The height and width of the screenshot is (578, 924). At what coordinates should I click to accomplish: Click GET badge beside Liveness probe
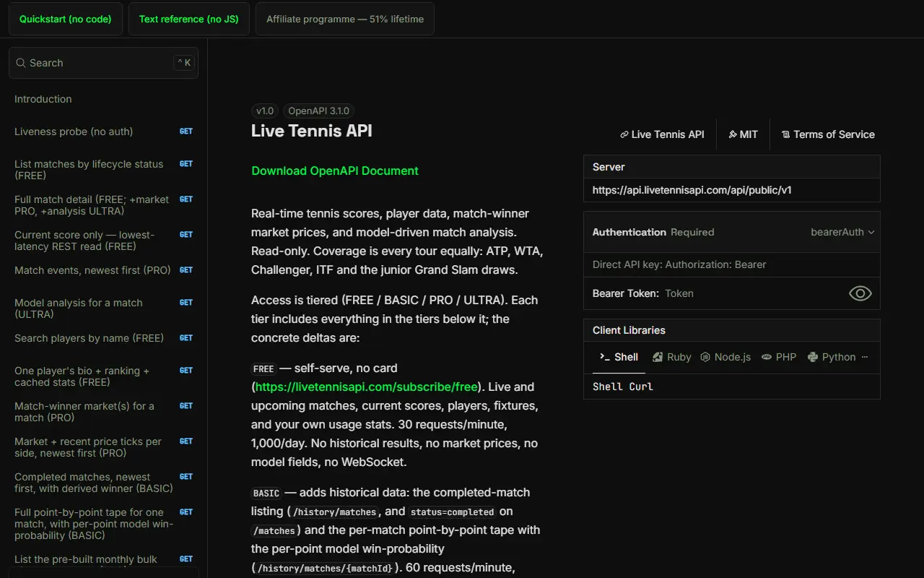(186, 131)
